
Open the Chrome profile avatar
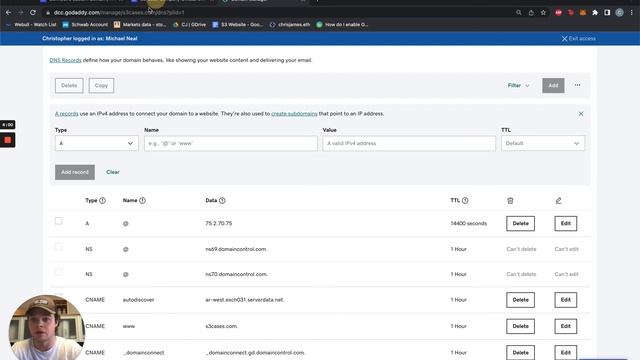pos(619,13)
